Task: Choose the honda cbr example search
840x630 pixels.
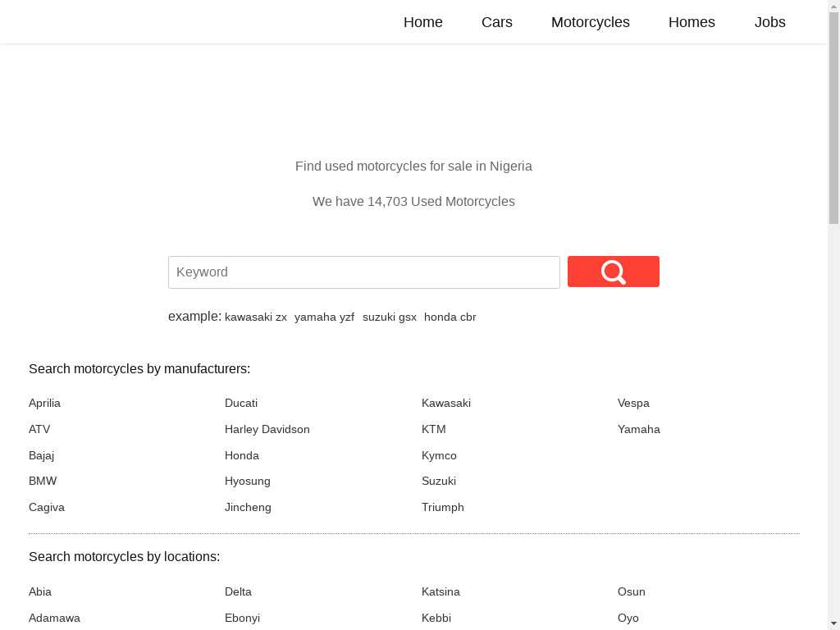Action: coord(450,317)
